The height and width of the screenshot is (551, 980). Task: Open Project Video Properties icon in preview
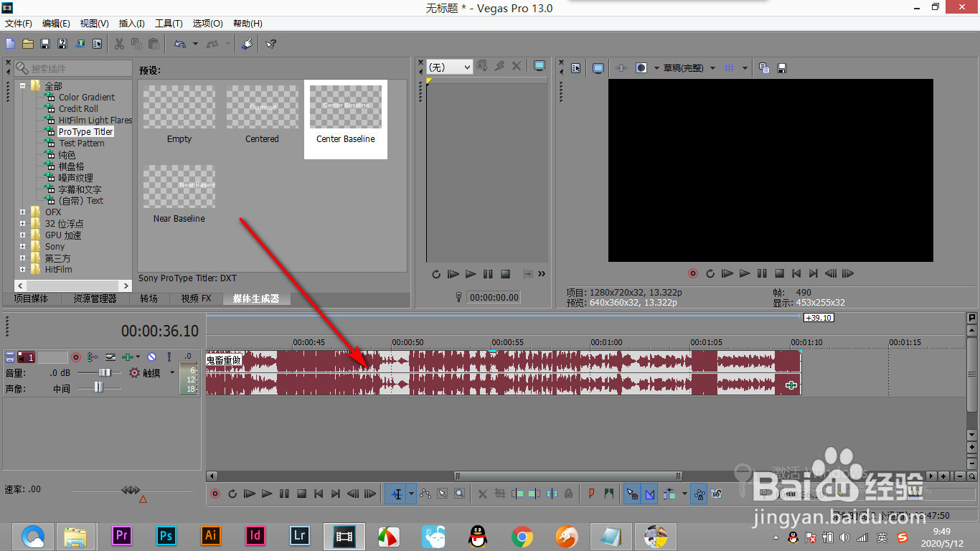pyautogui.click(x=575, y=68)
